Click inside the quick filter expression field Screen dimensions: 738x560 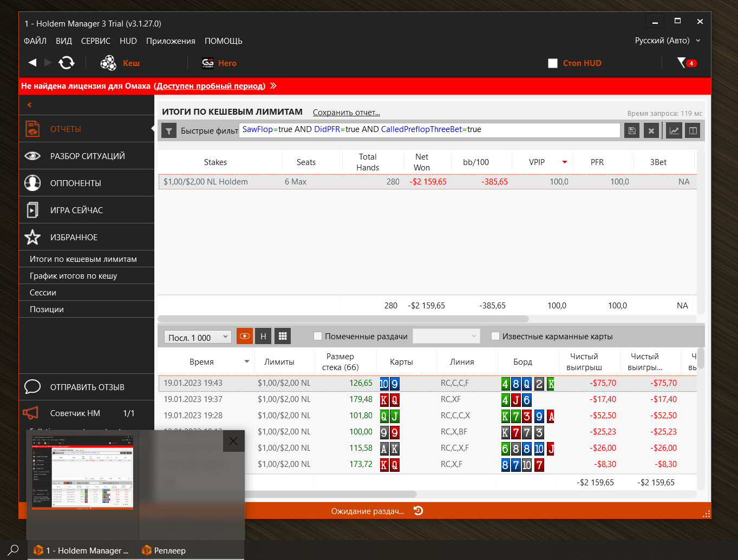coord(430,130)
